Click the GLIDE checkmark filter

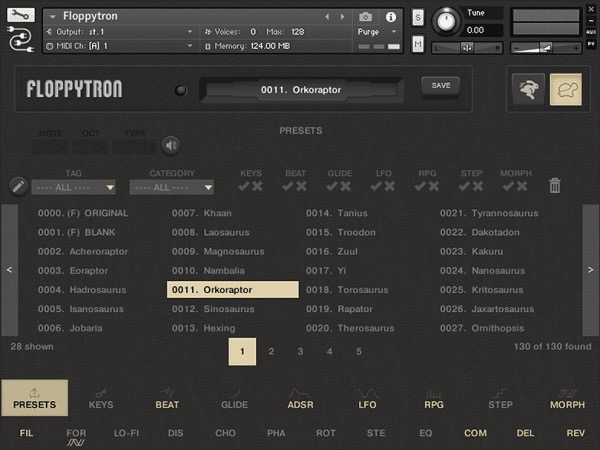tap(332, 186)
